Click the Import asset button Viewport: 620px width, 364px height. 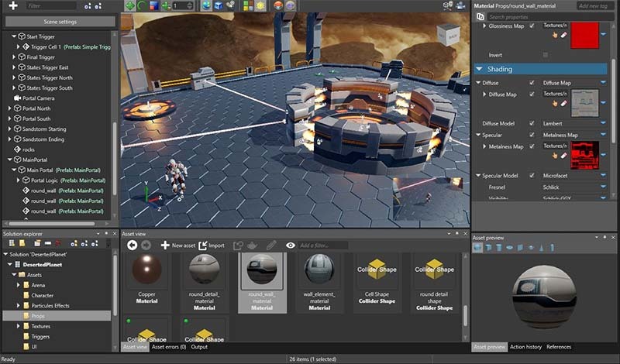(211, 246)
